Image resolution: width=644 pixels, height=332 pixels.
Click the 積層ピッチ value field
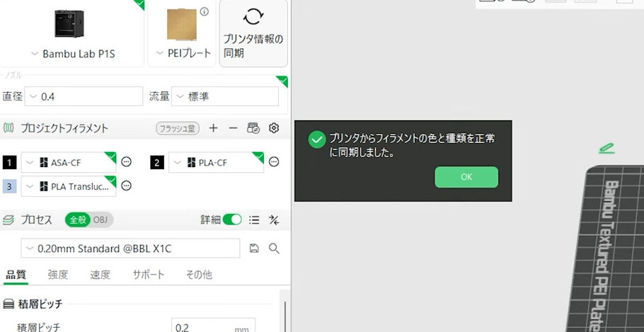(x=213, y=326)
